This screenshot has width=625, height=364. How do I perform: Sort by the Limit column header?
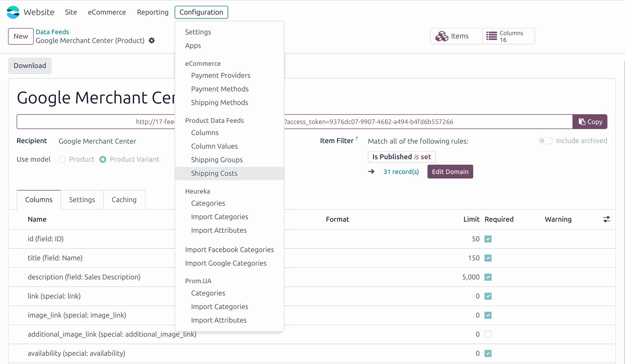click(x=471, y=220)
